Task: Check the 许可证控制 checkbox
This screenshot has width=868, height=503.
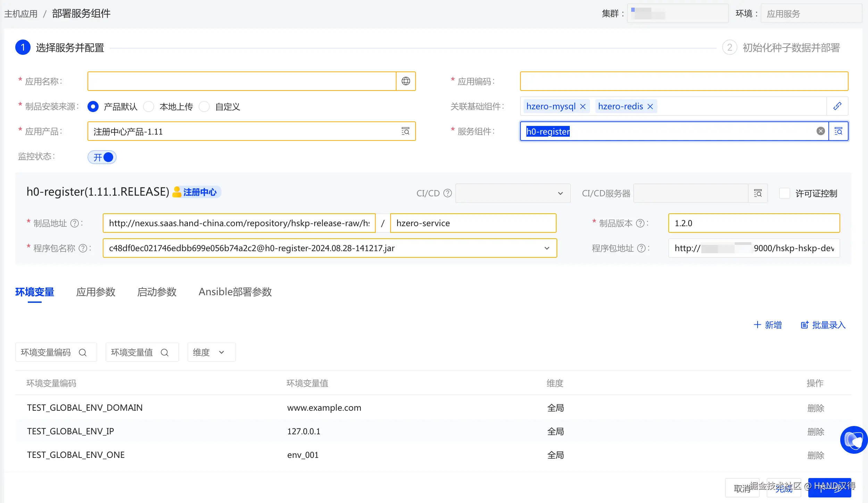Action: click(x=784, y=193)
